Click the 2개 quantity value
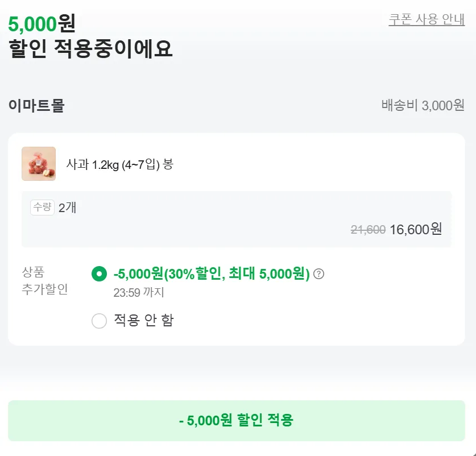The height and width of the screenshot is (456, 476). point(67,208)
